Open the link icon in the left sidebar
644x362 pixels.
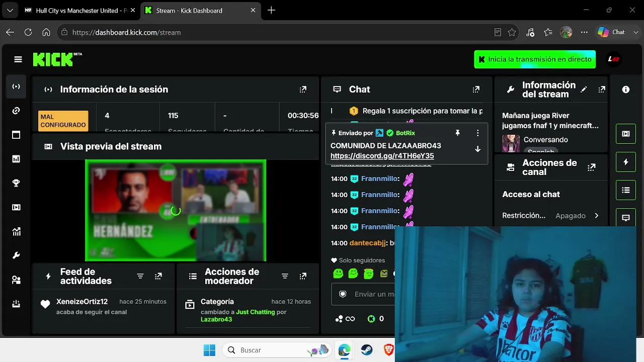point(16,111)
